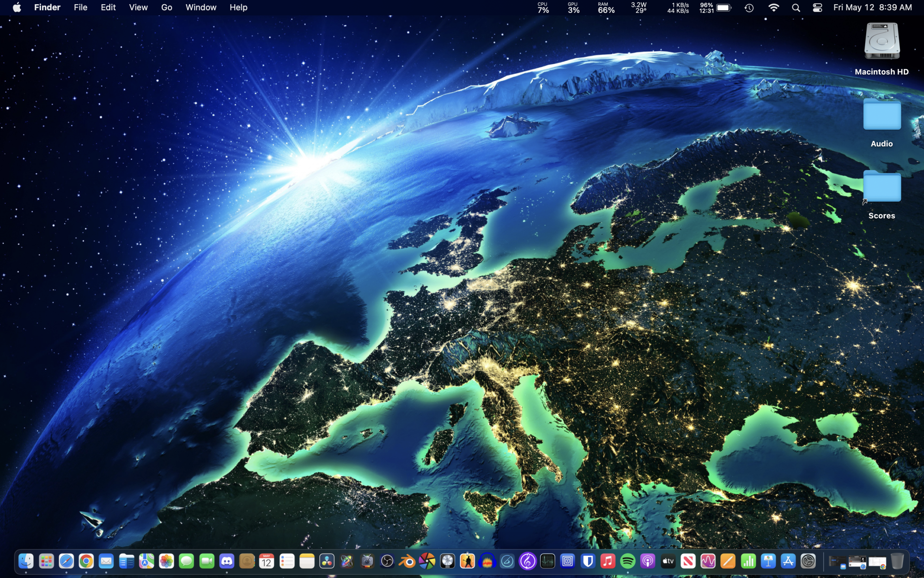924x578 pixels.
Task: Open the Music app in Dock
Action: tap(608, 561)
